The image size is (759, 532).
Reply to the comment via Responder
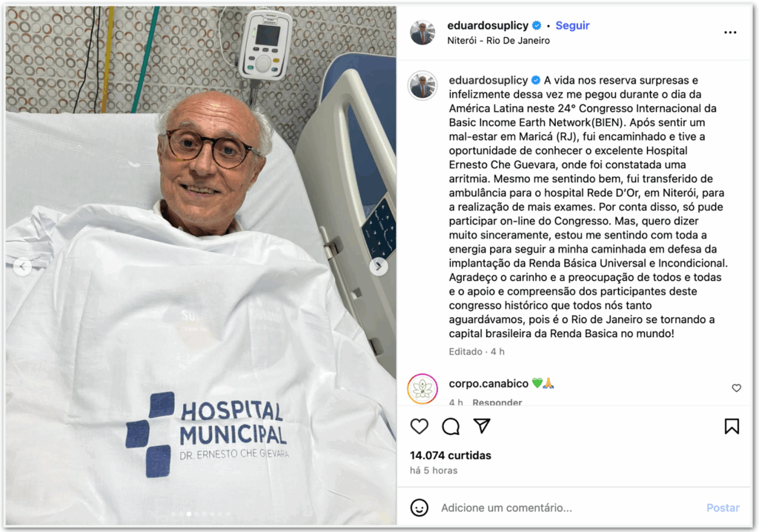pyautogui.click(x=497, y=402)
